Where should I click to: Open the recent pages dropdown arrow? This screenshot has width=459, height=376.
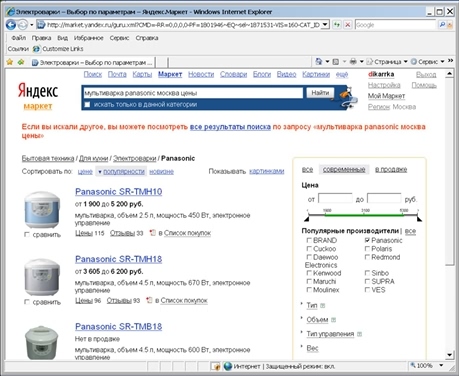[x=32, y=25]
